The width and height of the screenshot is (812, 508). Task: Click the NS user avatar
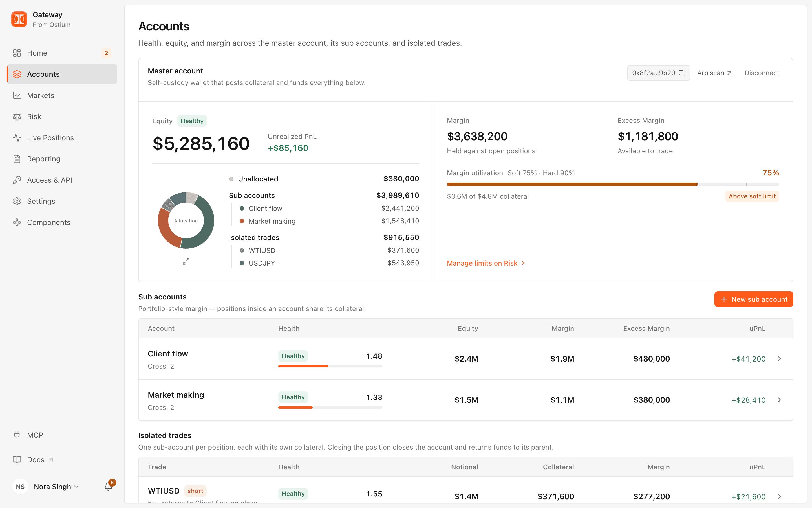(x=20, y=487)
